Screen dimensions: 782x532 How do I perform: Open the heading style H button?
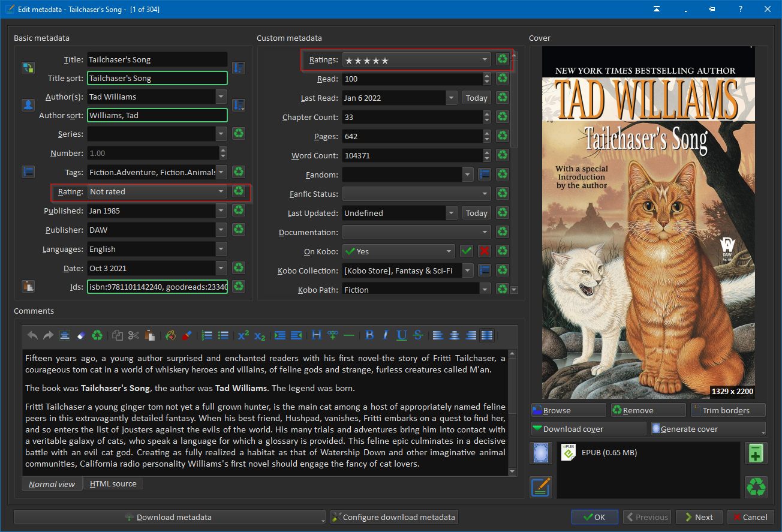[317, 335]
